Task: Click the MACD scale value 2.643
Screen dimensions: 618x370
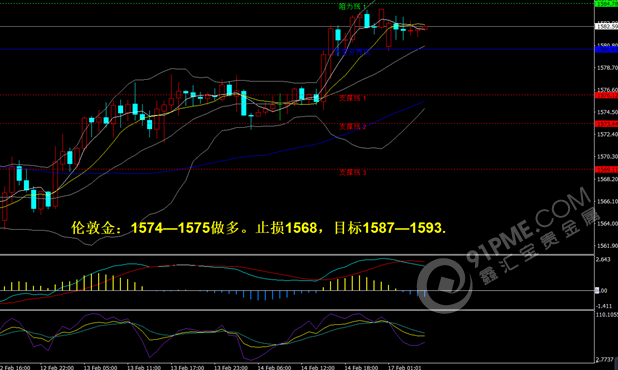Action: click(x=603, y=260)
